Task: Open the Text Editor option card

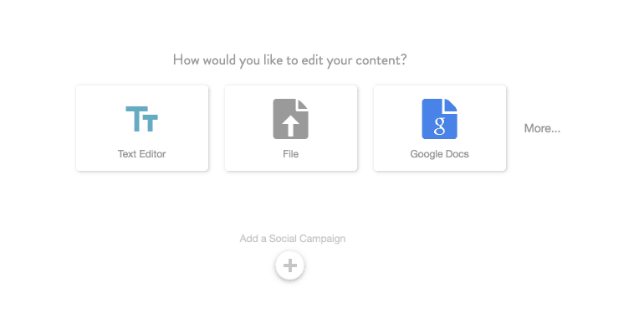Action: (x=141, y=128)
